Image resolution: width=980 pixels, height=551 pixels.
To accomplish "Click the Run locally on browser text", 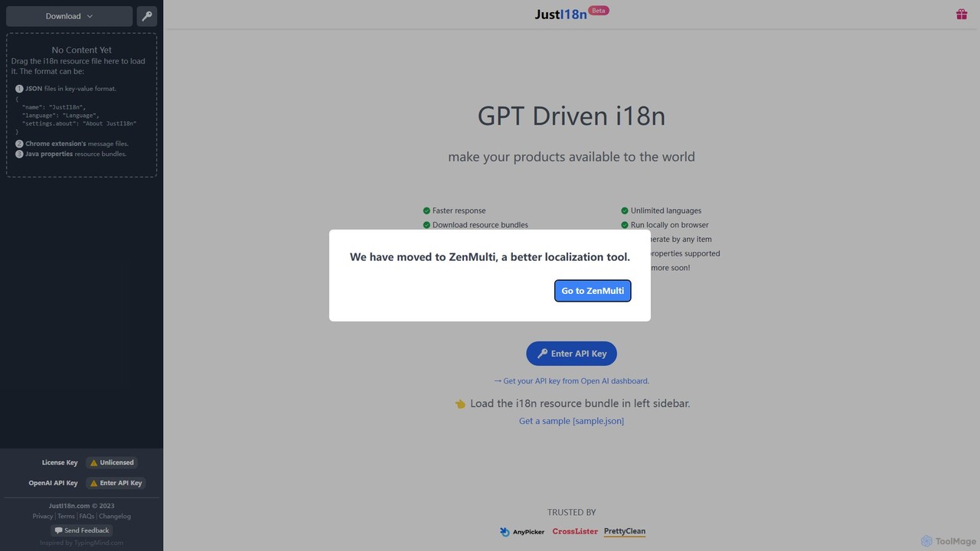I will coord(670,226).
